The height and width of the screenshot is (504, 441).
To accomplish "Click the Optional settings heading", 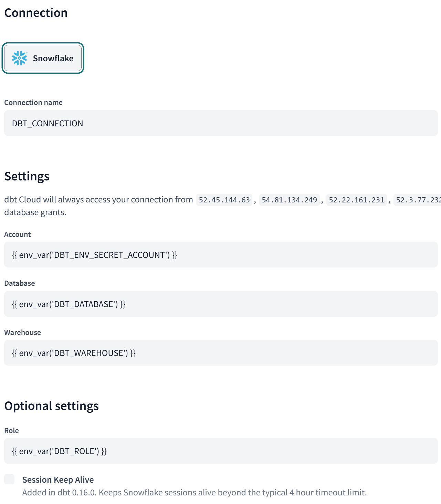I will [x=51, y=406].
